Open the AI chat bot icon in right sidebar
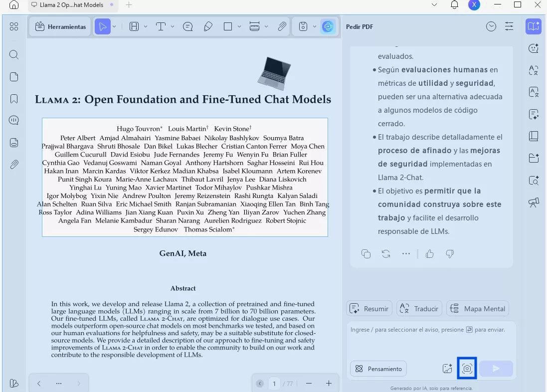Screen dimensions: 547x392 point(534,48)
